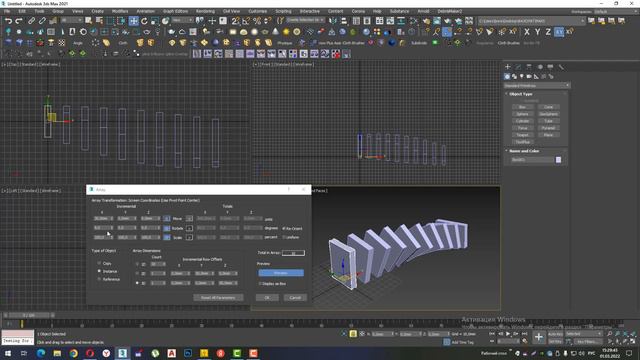
Task: Open the File menu
Action: click(7, 11)
